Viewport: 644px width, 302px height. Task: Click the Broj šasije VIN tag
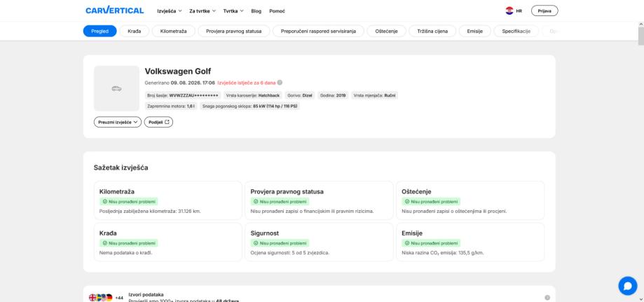pos(183,95)
